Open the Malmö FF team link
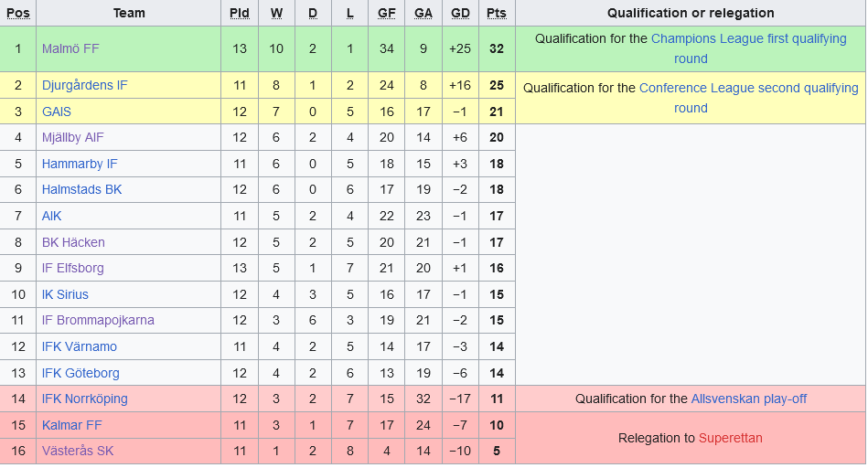Screen dimensions: 868x468 click(x=70, y=48)
